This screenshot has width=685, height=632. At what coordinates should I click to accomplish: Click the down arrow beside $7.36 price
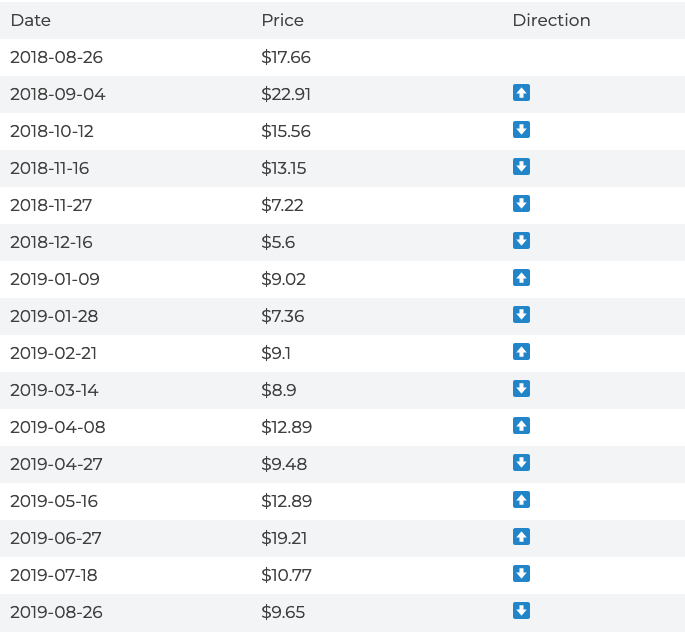pyautogui.click(x=521, y=315)
